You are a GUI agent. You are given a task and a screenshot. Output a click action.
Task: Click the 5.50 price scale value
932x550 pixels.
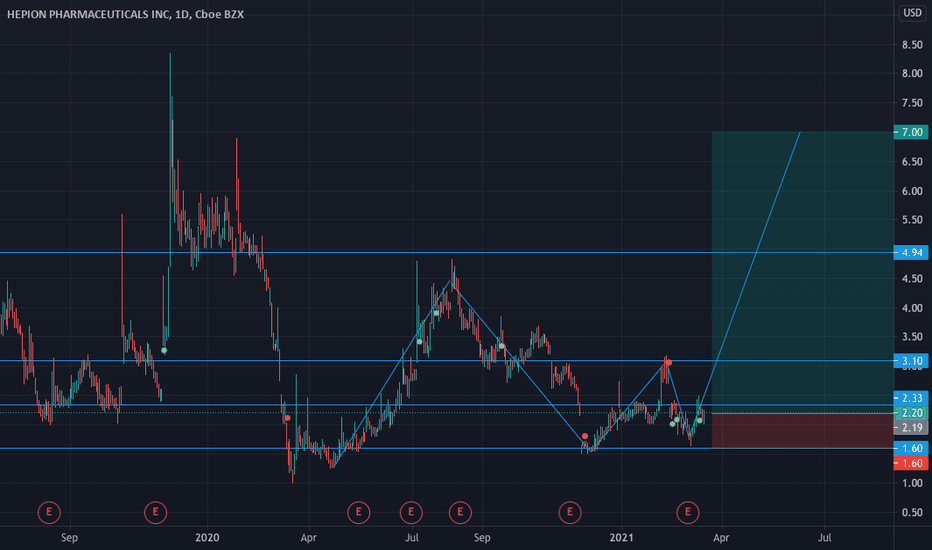pos(912,220)
